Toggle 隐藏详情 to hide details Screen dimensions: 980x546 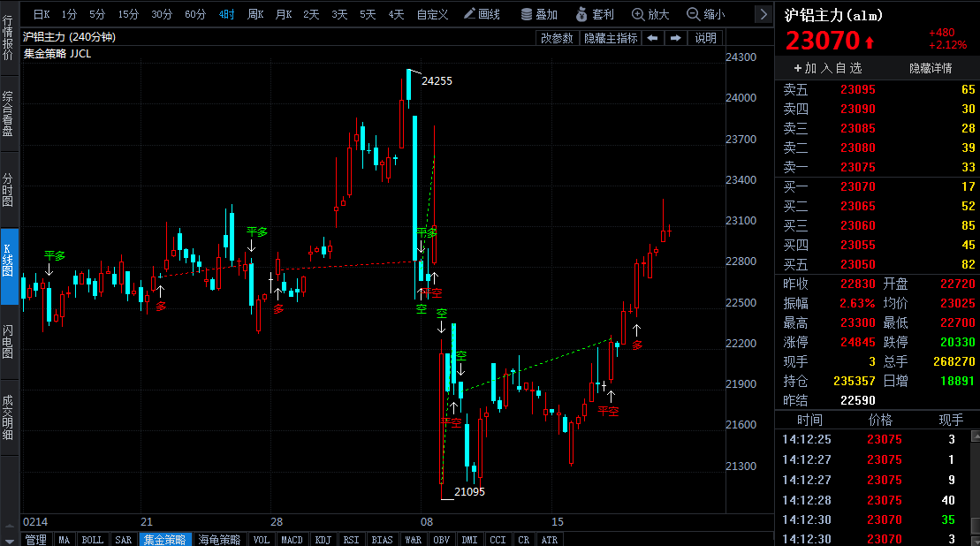pos(931,68)
